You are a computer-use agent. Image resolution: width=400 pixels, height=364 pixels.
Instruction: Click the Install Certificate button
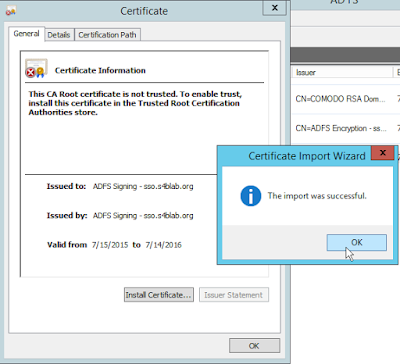159,295
